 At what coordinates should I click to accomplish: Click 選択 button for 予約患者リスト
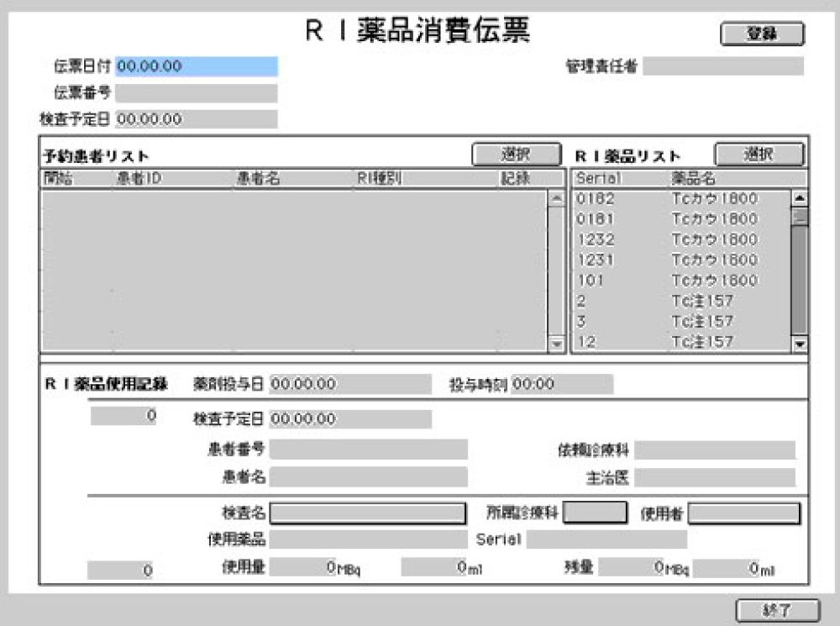[x=516, y=155]
